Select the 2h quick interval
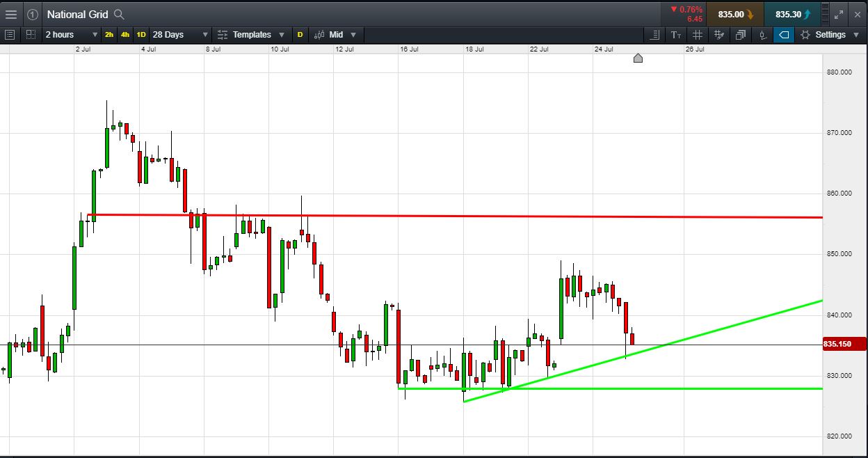 coord(109,34)
